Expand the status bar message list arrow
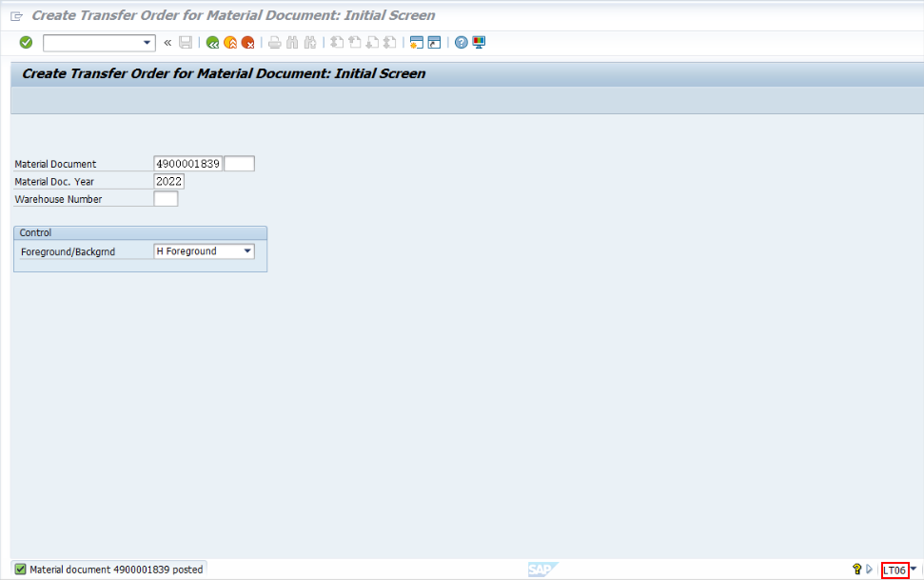 (x=869, y=569)
